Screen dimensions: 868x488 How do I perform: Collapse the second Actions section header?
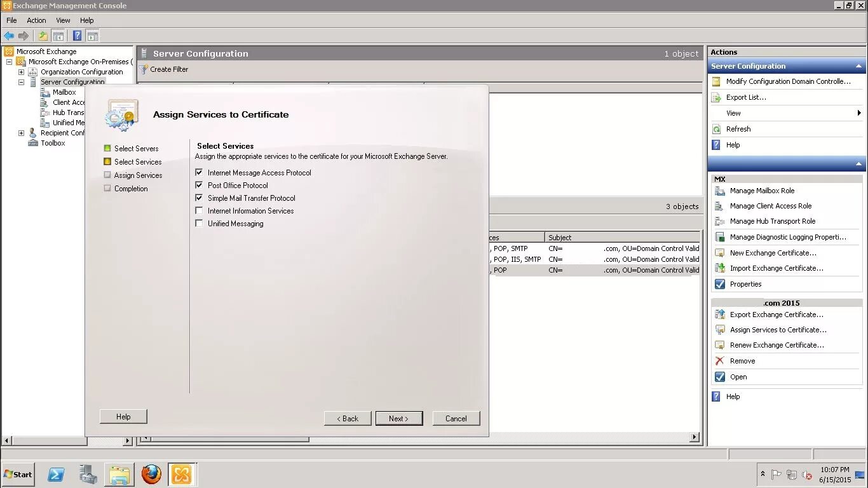tap(859, 164)
